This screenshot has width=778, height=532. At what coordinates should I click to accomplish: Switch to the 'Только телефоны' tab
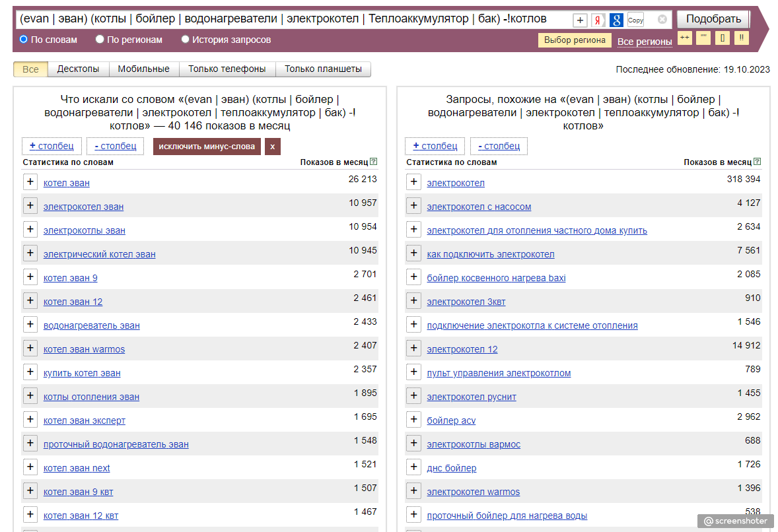coord(227,69)
